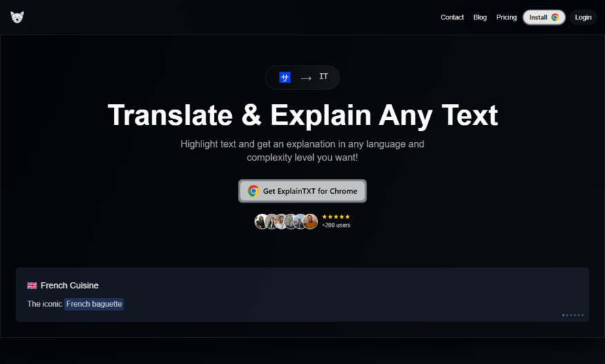Click the Translate & Explain Any Text headline
Screen dimensions: 605x364
tap(302, 115)
